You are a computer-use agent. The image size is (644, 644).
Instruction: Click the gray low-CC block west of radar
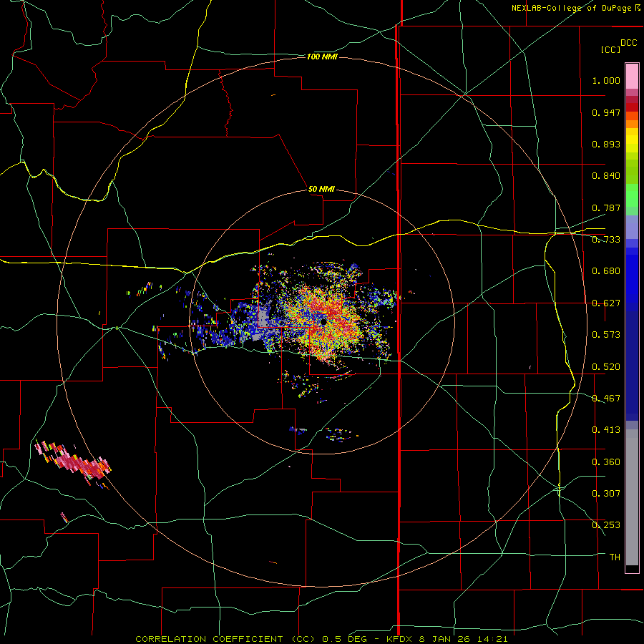(x=263, y=318)
